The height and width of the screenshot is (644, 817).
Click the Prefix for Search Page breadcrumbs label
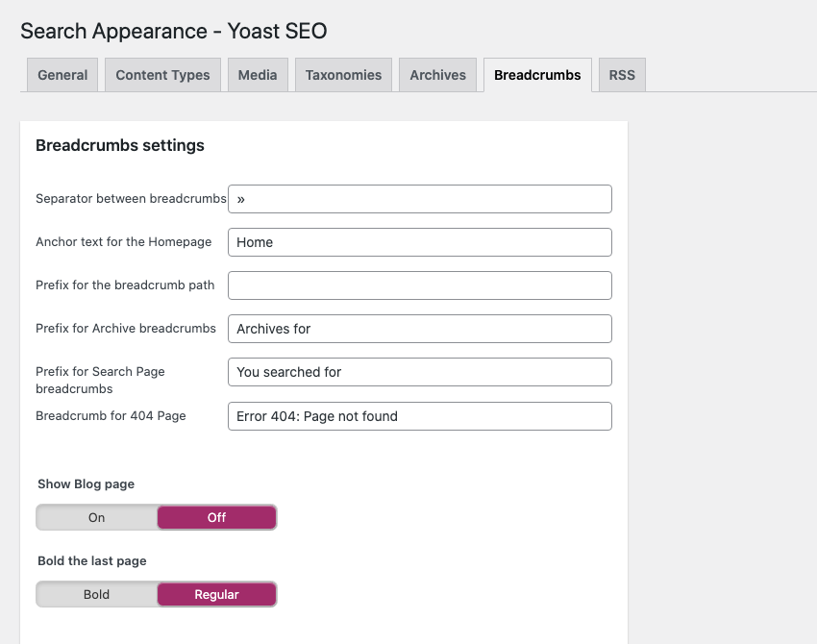(100, 380)
